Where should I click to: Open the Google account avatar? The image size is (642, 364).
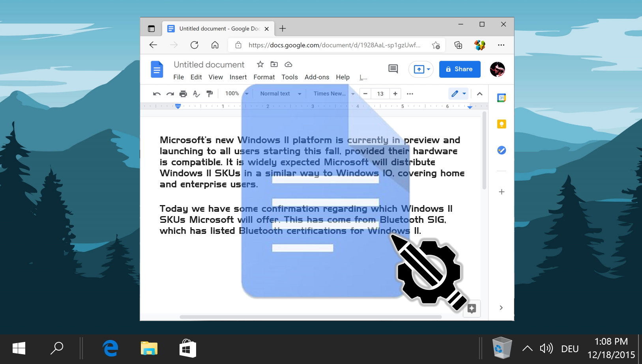pyautogui.click(x=498, y=69)
